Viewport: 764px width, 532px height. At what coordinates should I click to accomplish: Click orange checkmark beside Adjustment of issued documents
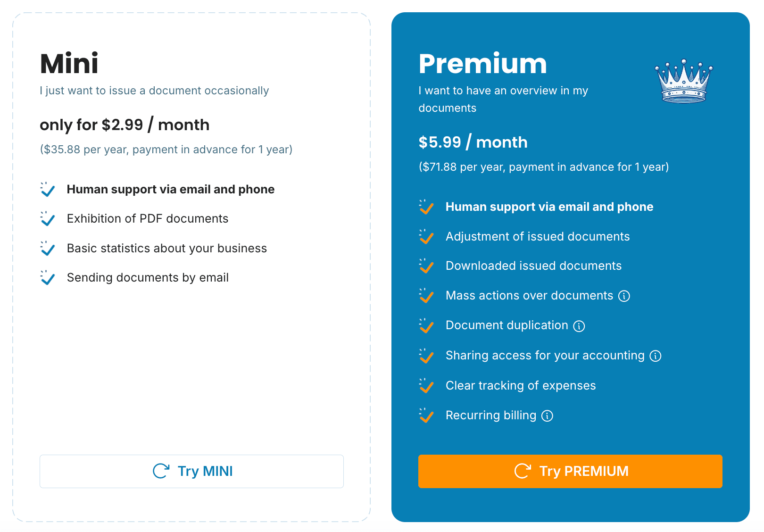(x=426, y=236)
